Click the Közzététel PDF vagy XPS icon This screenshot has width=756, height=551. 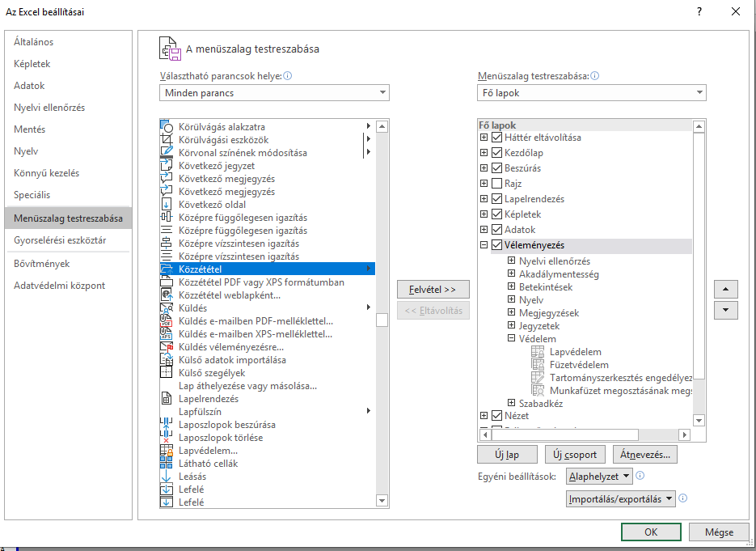[x=167, y=282]
